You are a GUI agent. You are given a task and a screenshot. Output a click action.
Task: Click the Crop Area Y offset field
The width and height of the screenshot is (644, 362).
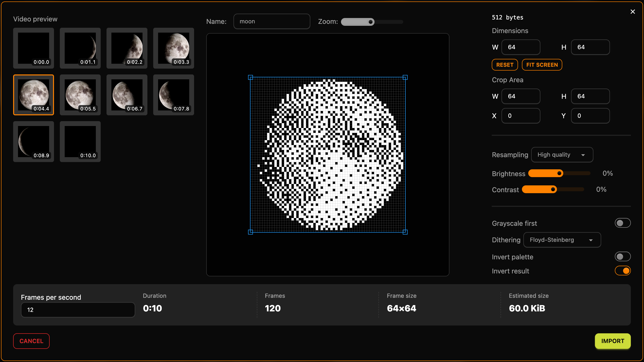(590, 116)
